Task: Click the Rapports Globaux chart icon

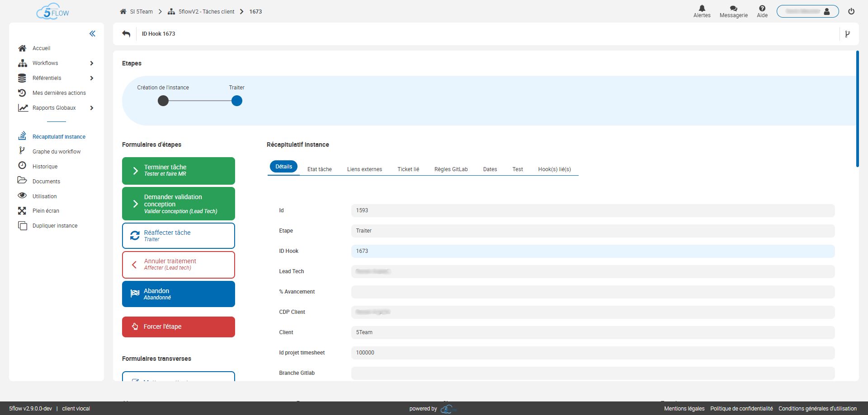Action: pyautogui.click(x=23, y=108)
